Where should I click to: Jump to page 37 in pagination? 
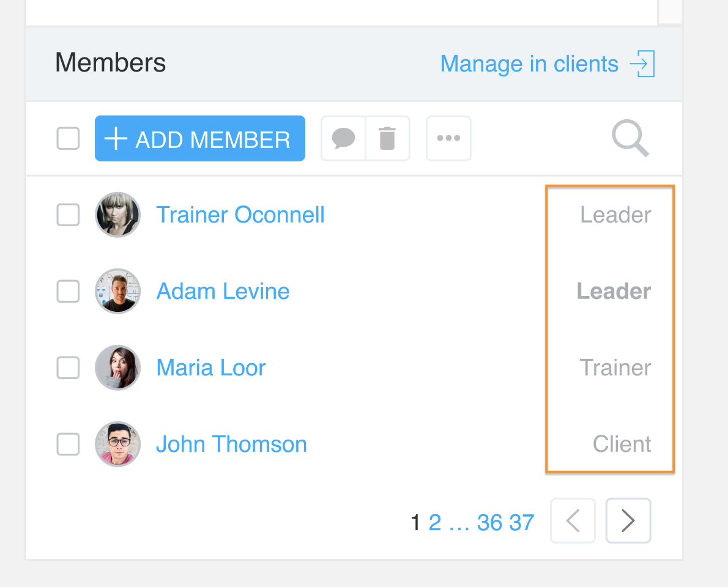[x=522, y=523]
